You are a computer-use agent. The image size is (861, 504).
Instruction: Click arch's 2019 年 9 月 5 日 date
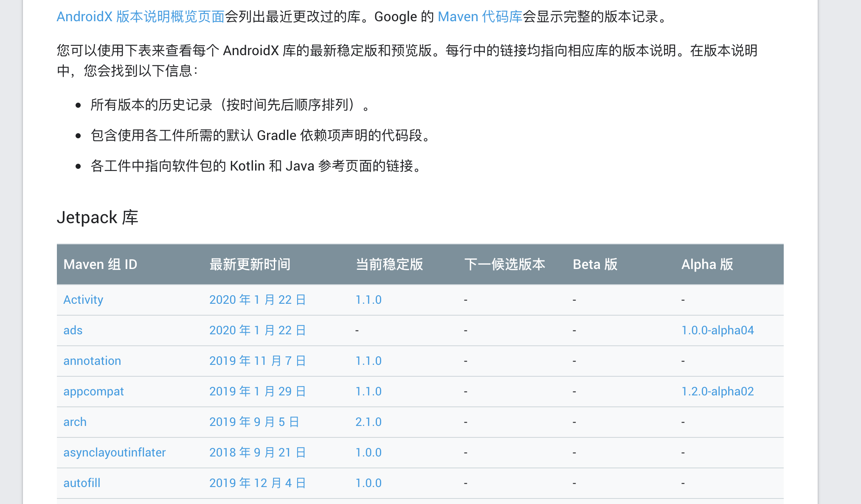(x=254, y=422)
